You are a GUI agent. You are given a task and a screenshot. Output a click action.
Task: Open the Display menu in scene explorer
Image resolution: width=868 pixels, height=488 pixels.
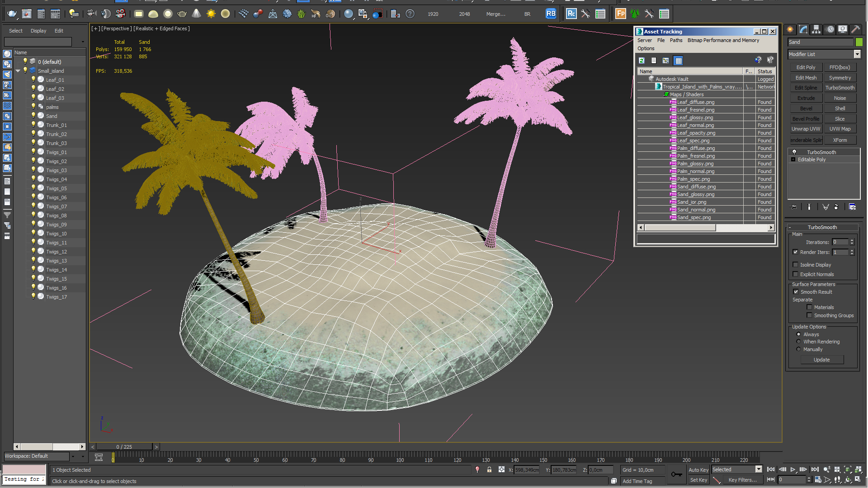tap(38, 31)
